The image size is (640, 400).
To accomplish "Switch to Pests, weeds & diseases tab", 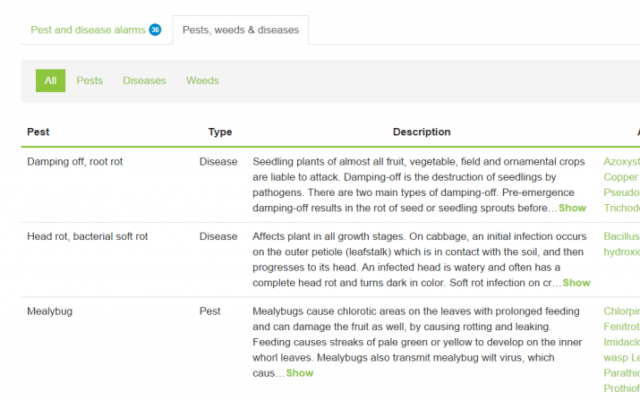I will [x=240, y=30].
